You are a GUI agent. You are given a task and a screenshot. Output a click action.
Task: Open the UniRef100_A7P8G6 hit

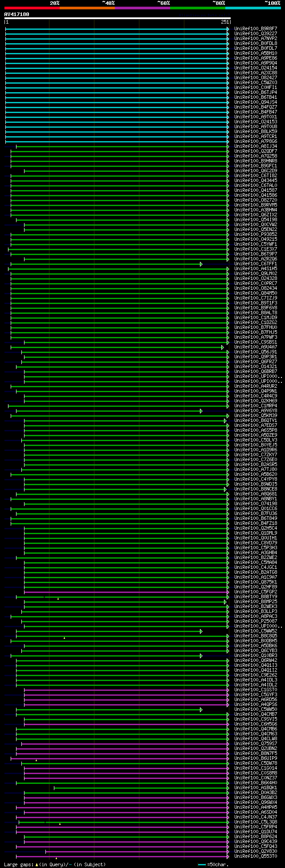(x=256, y=141)
